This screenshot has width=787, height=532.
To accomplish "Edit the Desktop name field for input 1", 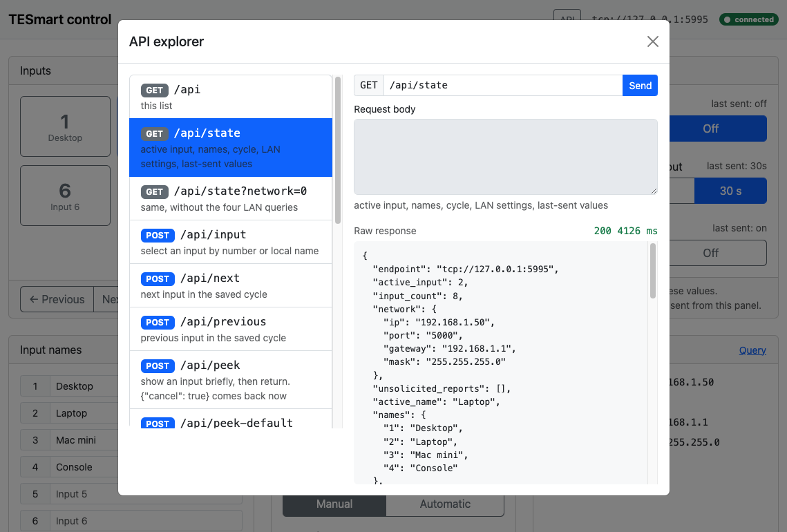I will coord(84,386).
